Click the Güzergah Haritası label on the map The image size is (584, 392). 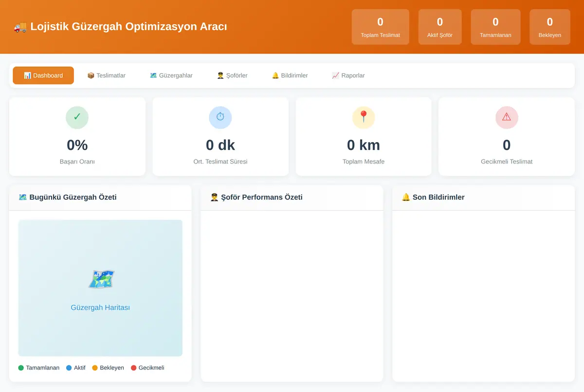pos(100,307)
